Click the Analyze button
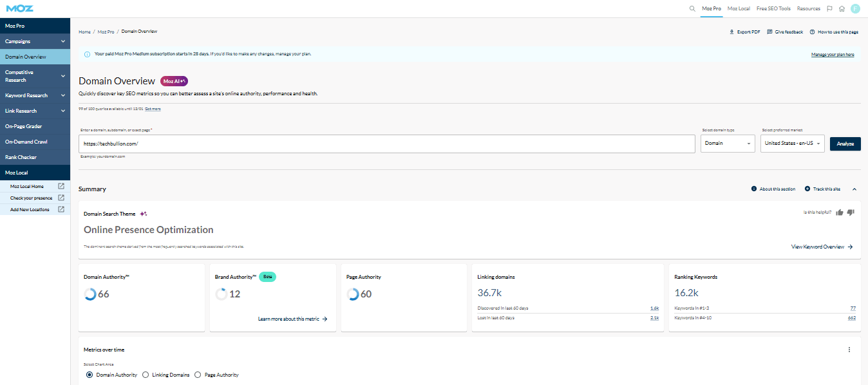Image resolution: width=868 pixels, height=385 pixels. [x=845, y=144]
